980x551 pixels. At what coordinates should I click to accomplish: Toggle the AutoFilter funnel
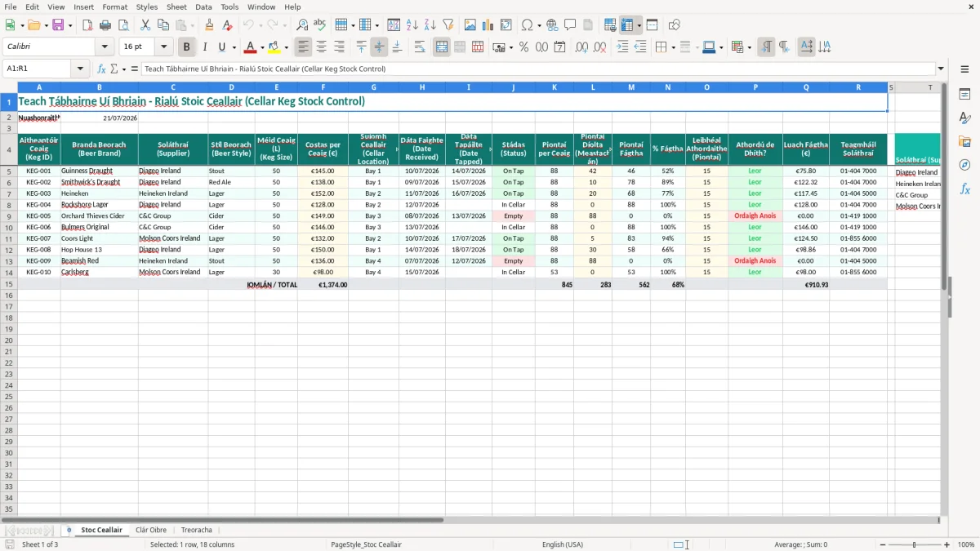tap(448, 25)
